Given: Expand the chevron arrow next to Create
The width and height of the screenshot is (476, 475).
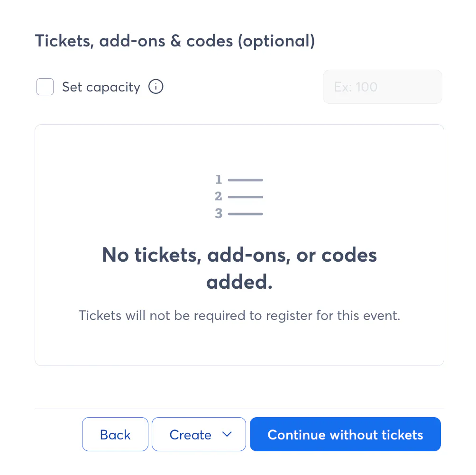Looking at the screenshot, I should click(227, 434).
